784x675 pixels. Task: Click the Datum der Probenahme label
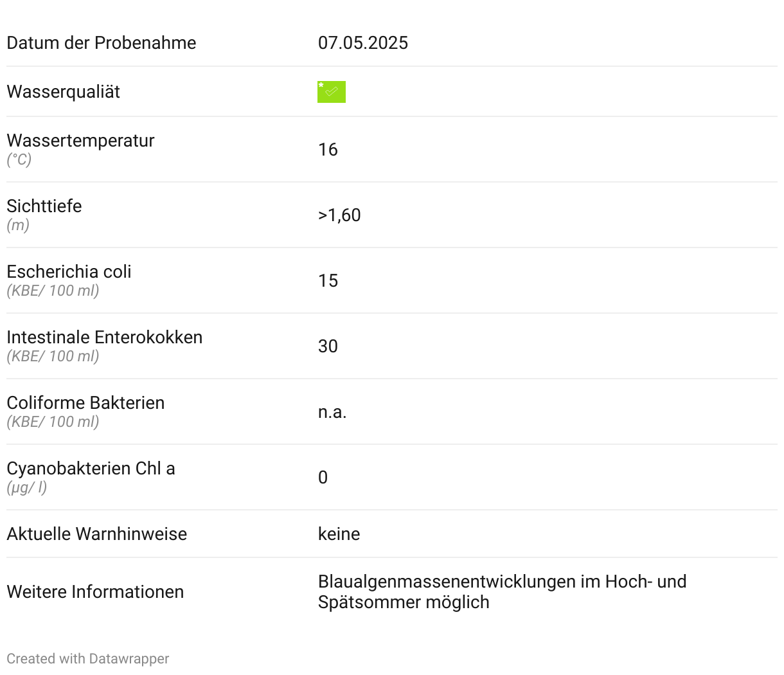tap(101, 42)
